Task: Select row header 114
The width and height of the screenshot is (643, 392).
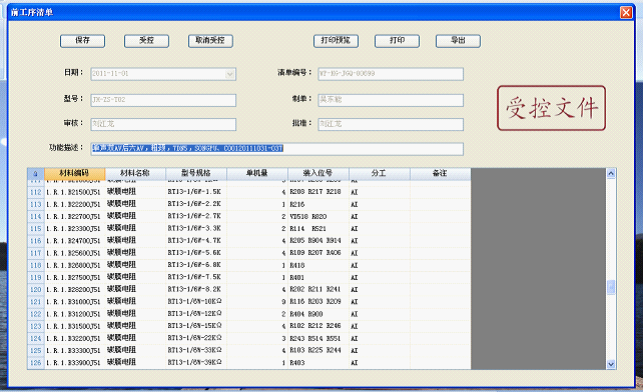Action: click(x=36, y=217)
